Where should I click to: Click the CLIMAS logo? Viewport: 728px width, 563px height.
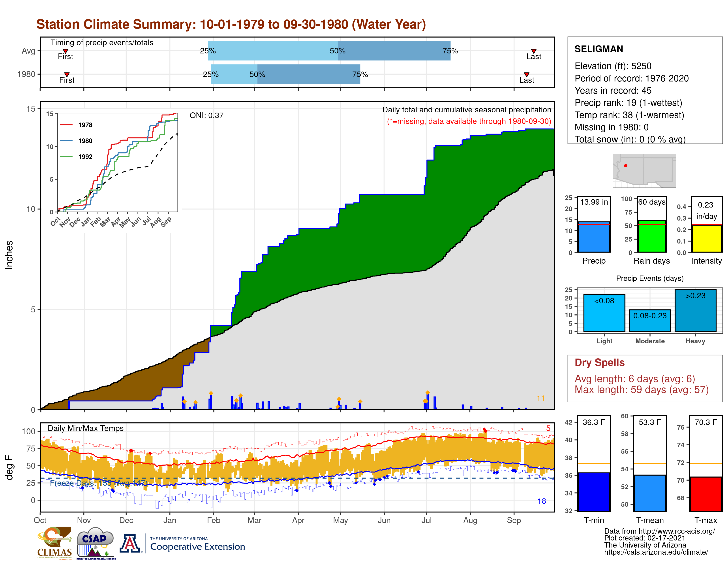[54, 543]
